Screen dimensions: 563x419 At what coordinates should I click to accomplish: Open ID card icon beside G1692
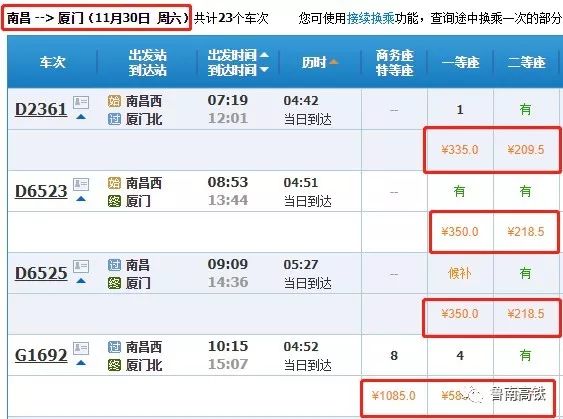[x=81, y=348]
